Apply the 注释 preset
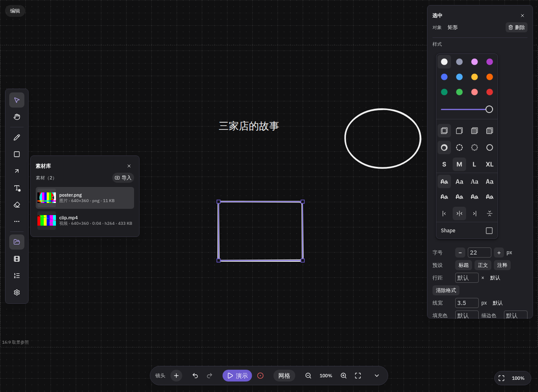538x392 pixels. click(502, 265)
